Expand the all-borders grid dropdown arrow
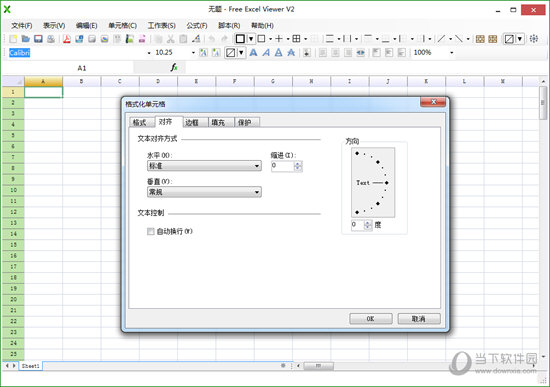Viewport: 550px width, 387px height. [306, 39]
